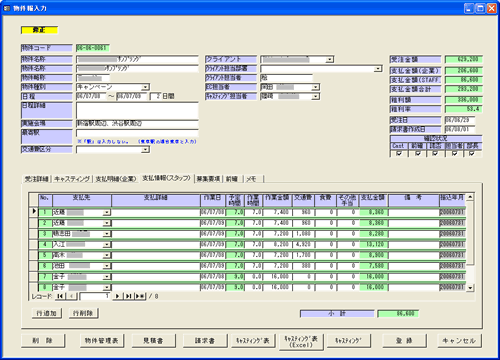Open the キャスティング担当者 dropdown
This screenshot has height=360, width=500.
[316, 96]
